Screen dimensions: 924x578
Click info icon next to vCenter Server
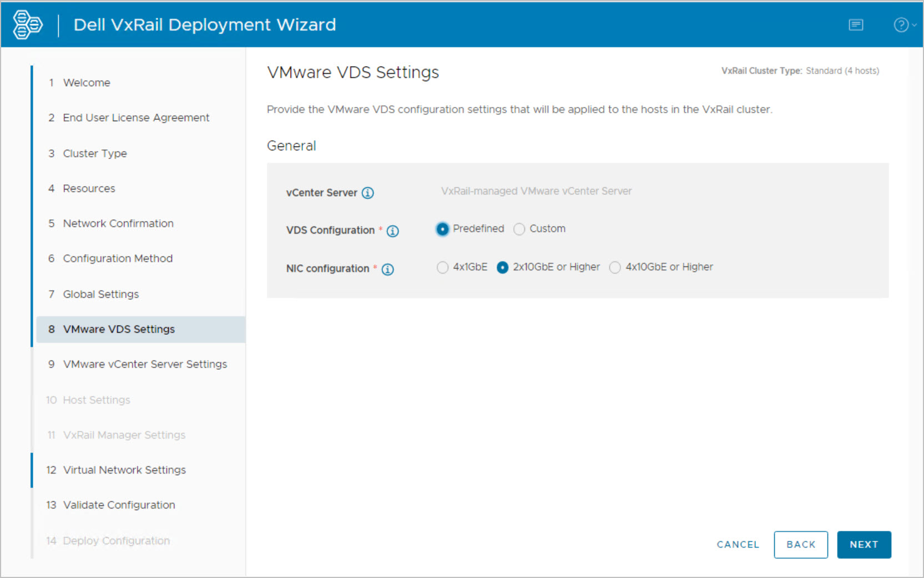(367, 193)
